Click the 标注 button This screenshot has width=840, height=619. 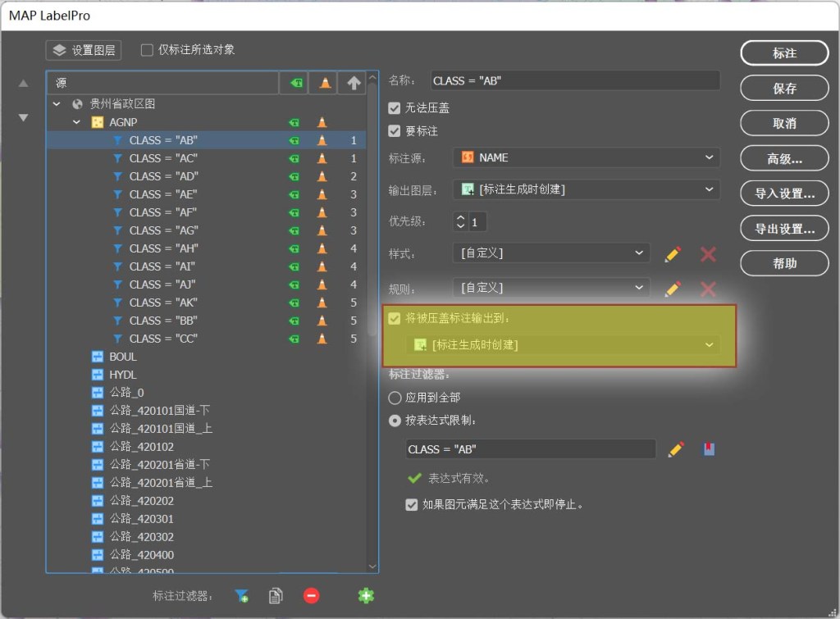coord(784,52)
